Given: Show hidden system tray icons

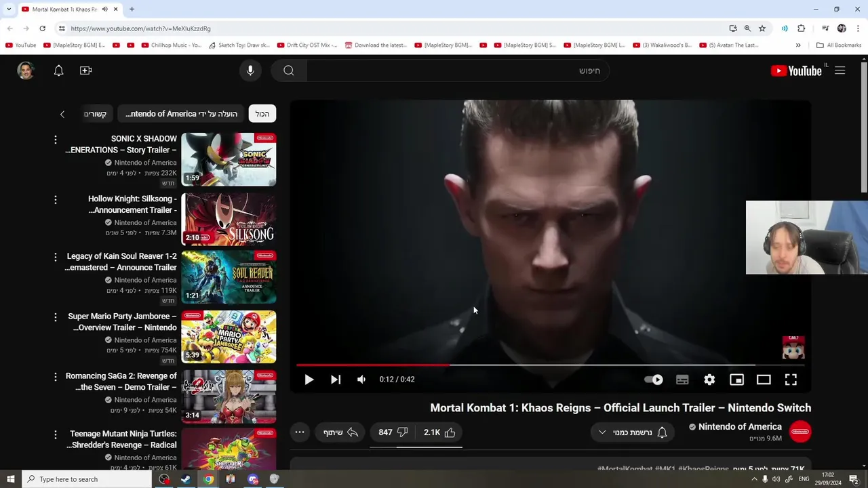Looking at the screenshot, I should pos(754,479).
